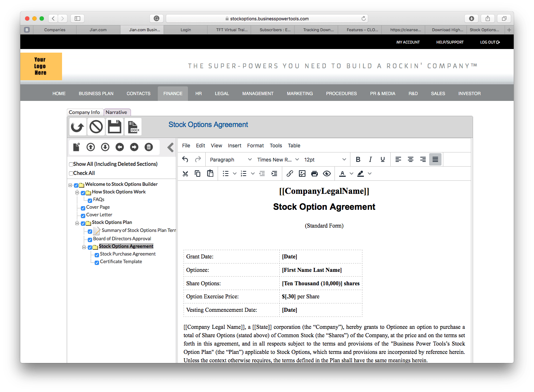Collapse the Stock Options Agreement tree node

84,247
